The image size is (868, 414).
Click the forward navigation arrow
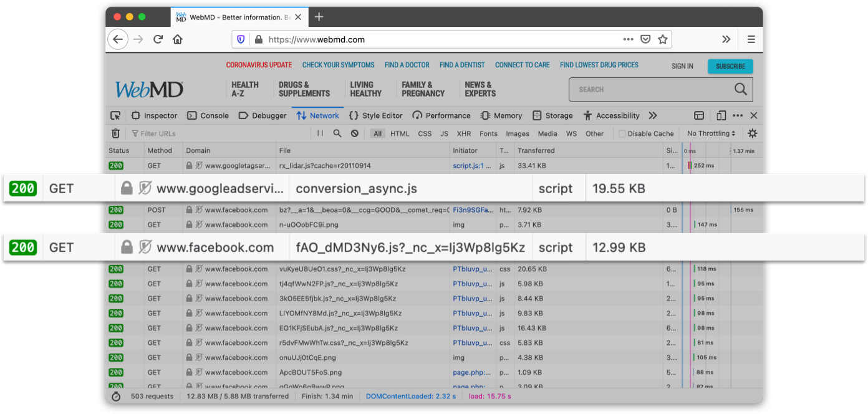click(x=138, y=39)
